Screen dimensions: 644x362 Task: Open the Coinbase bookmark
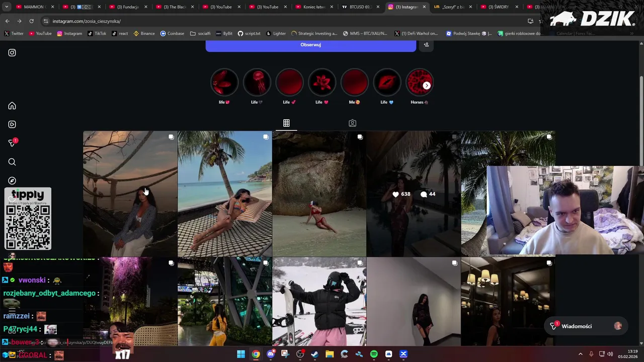(x=172, y=34)
